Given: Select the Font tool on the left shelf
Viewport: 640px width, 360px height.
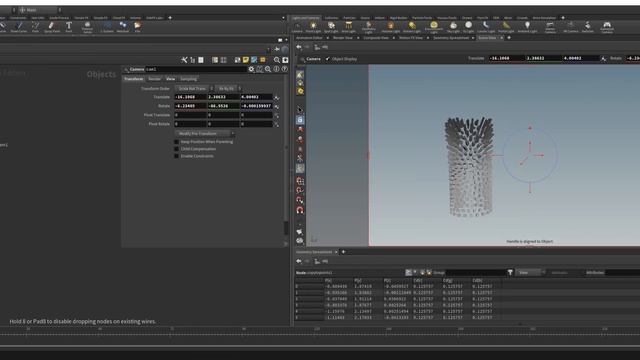Looking at the screenshot, I should click(x=69, y=27).
